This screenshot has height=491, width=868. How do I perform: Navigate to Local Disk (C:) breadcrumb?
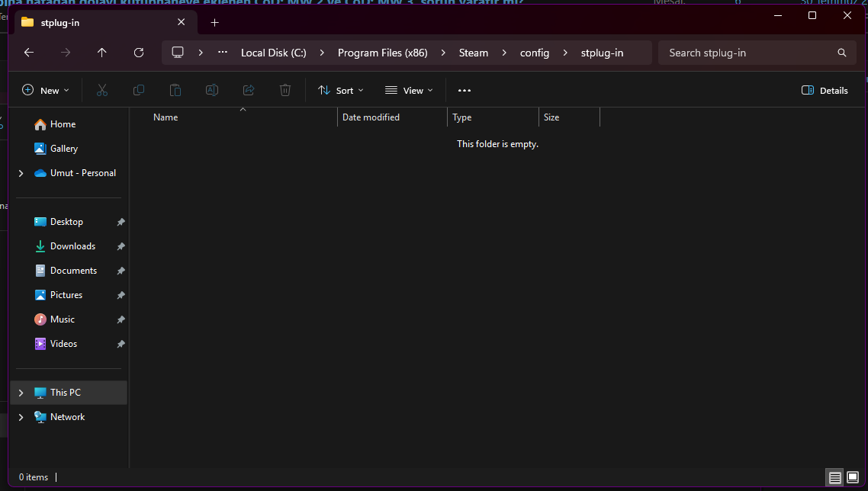point(274,53)
